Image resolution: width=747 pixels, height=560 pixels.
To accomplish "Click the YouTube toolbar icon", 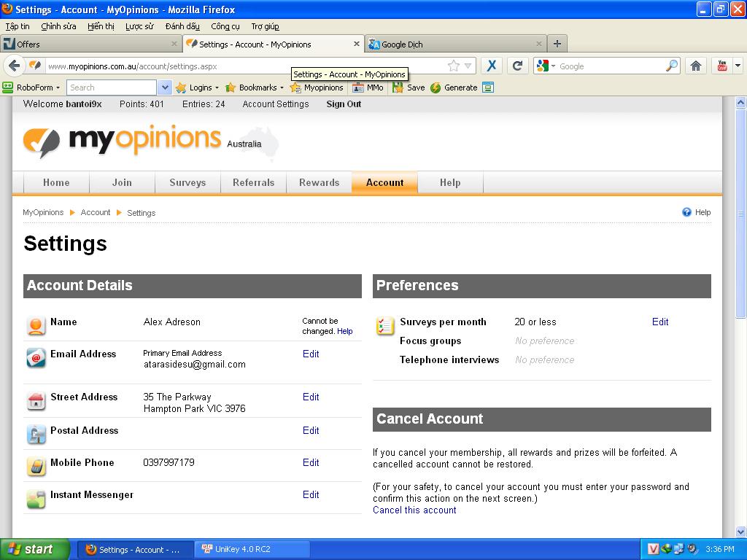I will pos(722,66).
